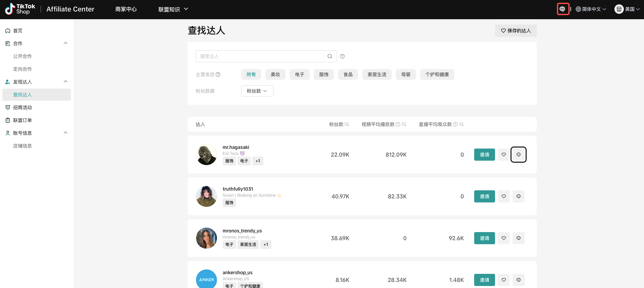The width and height of the screenshot is (644, 288).
Task: Open 保存的达人 saved creators
Action: click(516, 31)
